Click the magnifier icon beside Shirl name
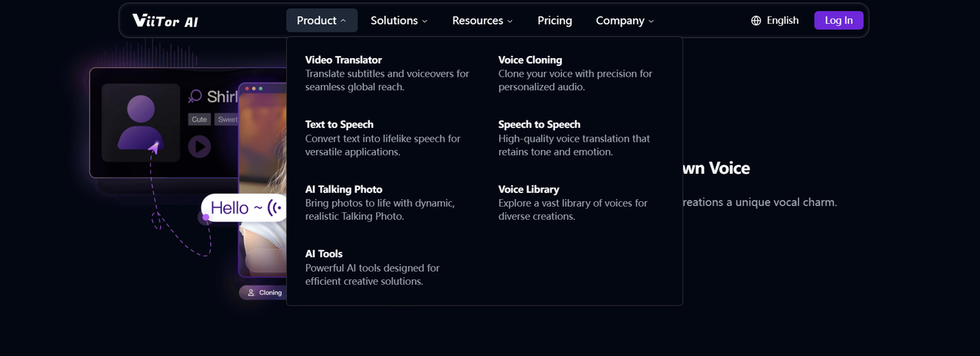Screen dimensions: 980x356 (195, 96)
